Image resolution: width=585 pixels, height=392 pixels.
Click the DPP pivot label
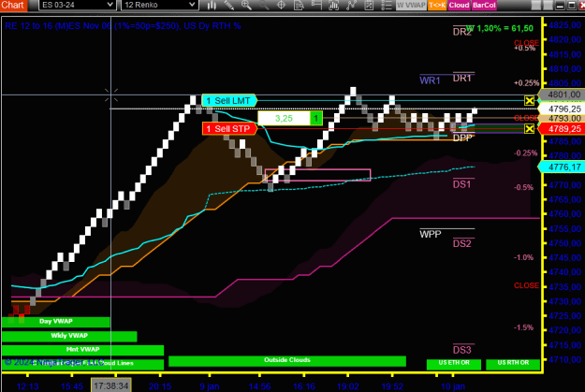click(x=462, y=138)
